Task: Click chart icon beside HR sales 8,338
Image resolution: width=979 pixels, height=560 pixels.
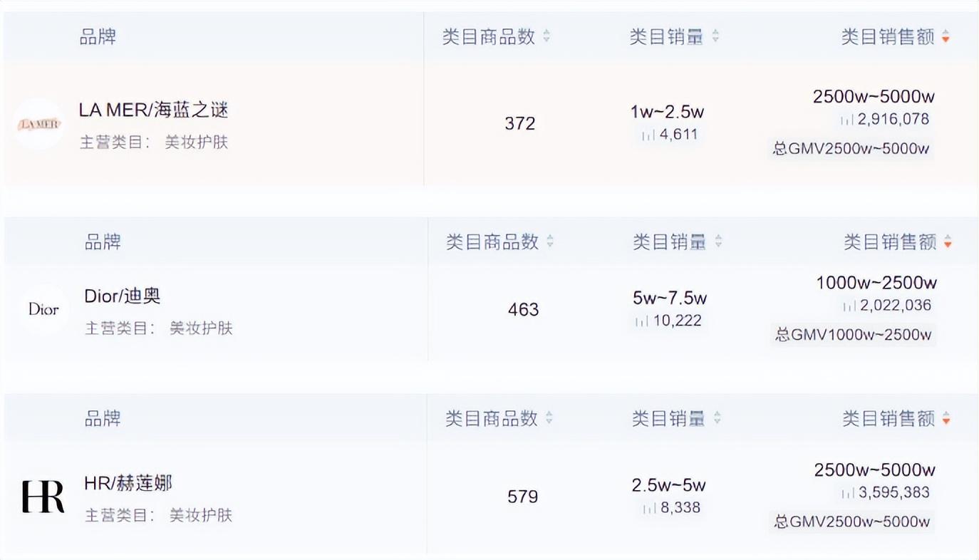Action: click(x=649, y=508)
